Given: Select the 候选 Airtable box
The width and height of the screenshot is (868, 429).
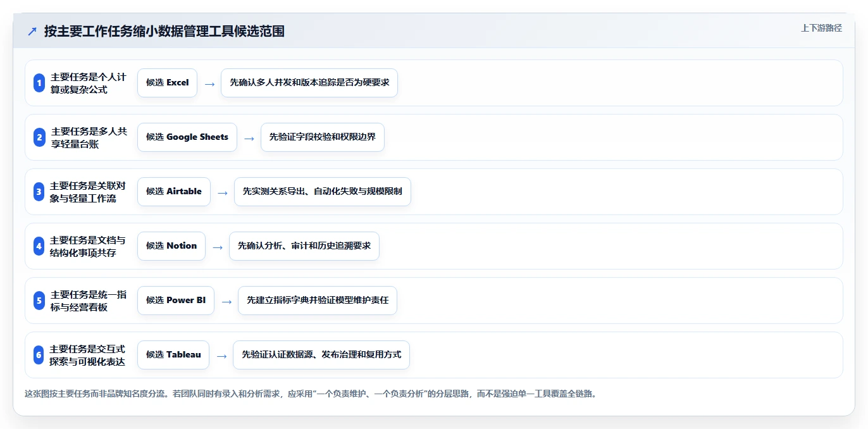Looking at the screenshot, I should 174,192.
